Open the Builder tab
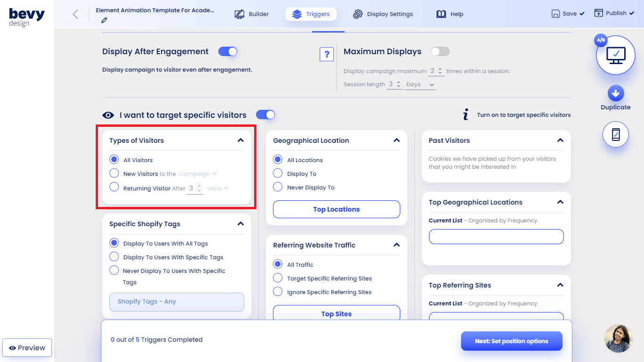Screen dimensions: 644x362 click(x=252, y=14)
